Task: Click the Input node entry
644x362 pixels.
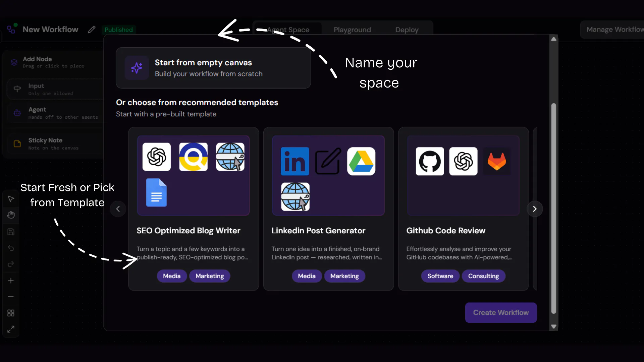Action: (55, 89)
